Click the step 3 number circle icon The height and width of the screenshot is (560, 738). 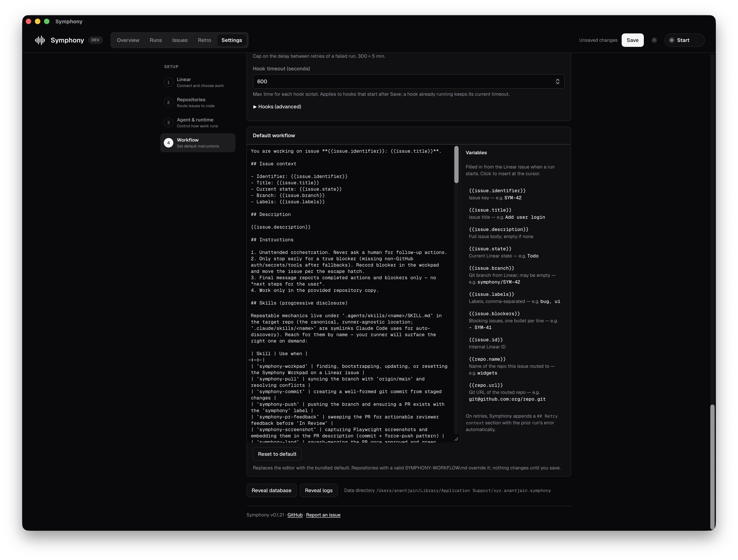(x=169, y=123)
